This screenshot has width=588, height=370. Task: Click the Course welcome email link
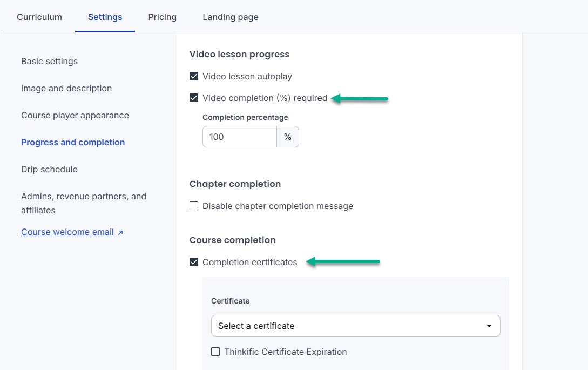(x=67, y=232)
